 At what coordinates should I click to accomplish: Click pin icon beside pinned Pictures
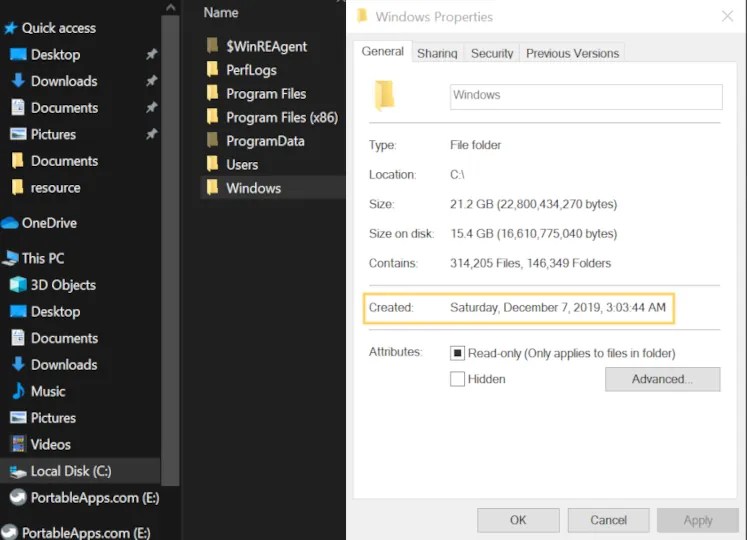(x=151, y=134)
